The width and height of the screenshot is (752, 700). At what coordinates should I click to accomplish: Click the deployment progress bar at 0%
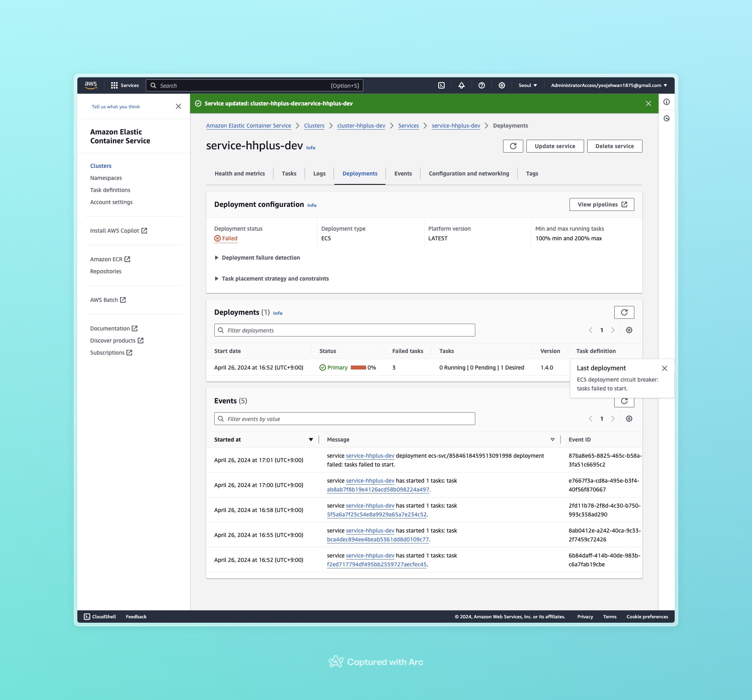(358, 368)
